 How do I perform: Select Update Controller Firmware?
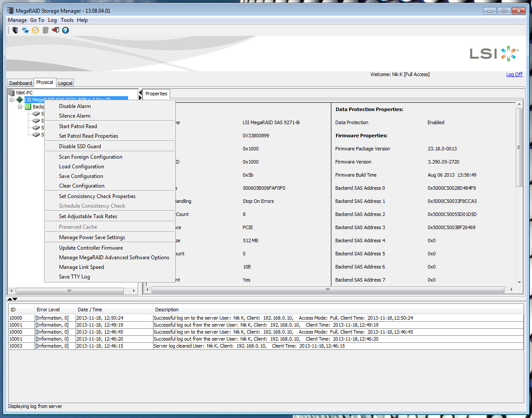91,248
